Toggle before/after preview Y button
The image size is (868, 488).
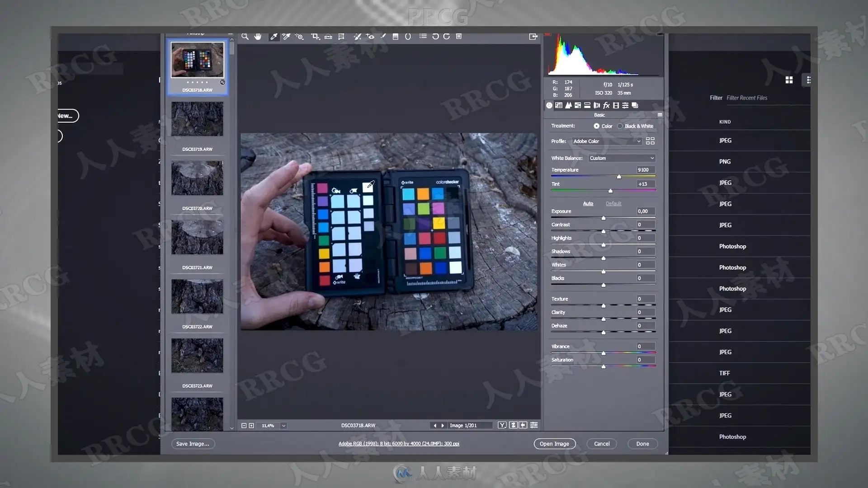[x=502, y=425]
